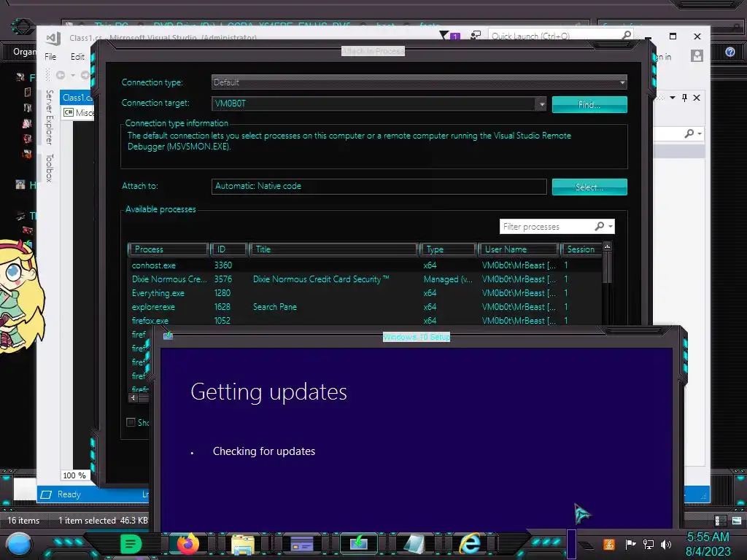
Task: Click Navigate Backward in Visual Studio toolbar
Action: (x=61, y=75)
